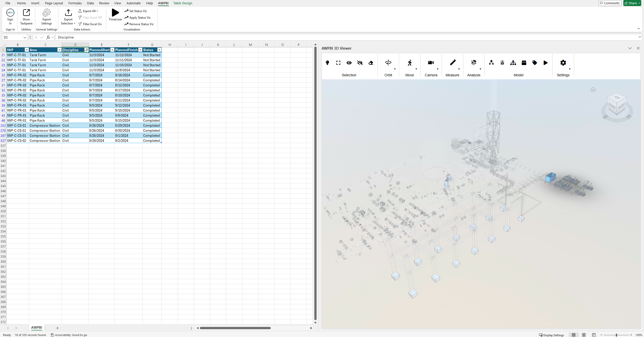
Task: Click the zoom slider handle
Action: (x=616, y=335)
